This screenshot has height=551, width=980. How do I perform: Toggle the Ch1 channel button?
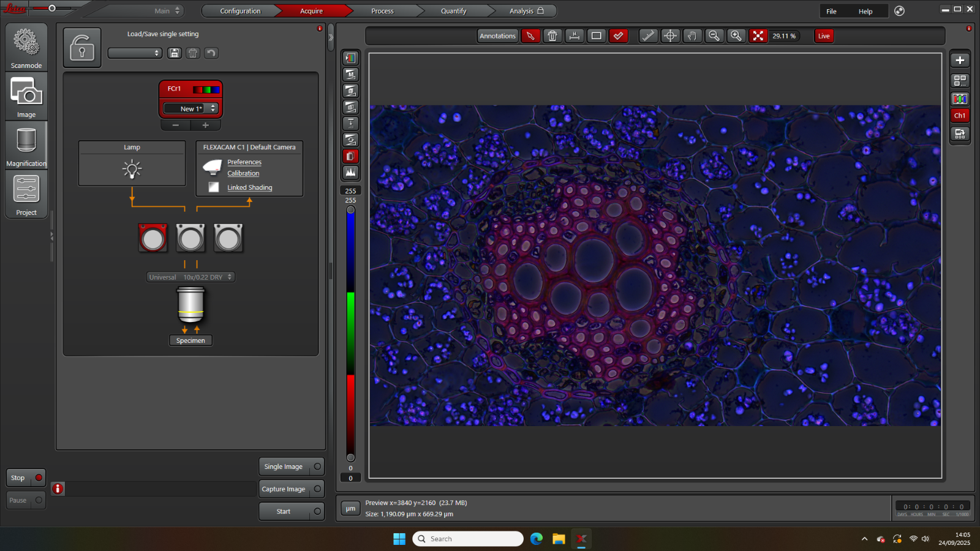coord(960,116)
